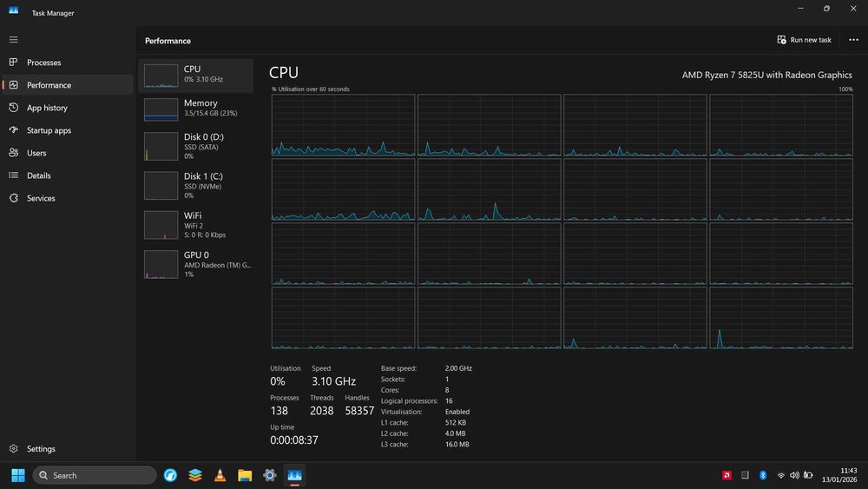The width and height of the screenshot is (868, 489).
Task: Click the 2038 threads value
Action: (322, 410)
